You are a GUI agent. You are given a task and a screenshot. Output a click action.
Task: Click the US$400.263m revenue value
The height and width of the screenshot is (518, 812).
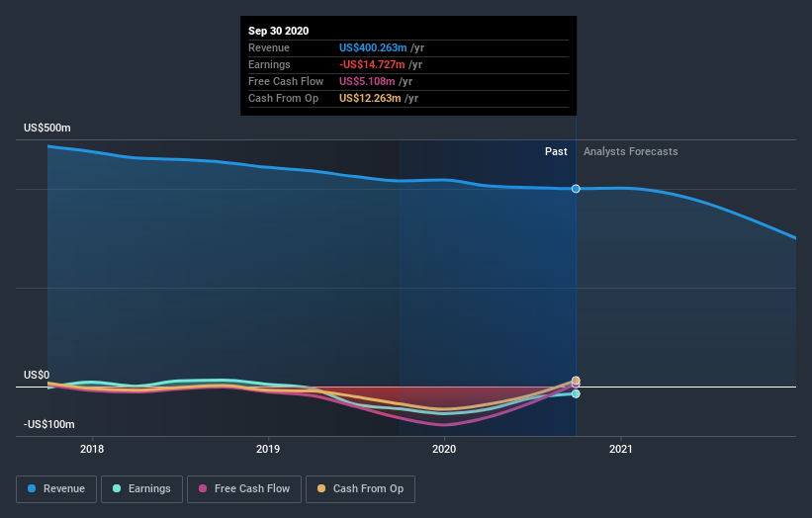point(373,47)
